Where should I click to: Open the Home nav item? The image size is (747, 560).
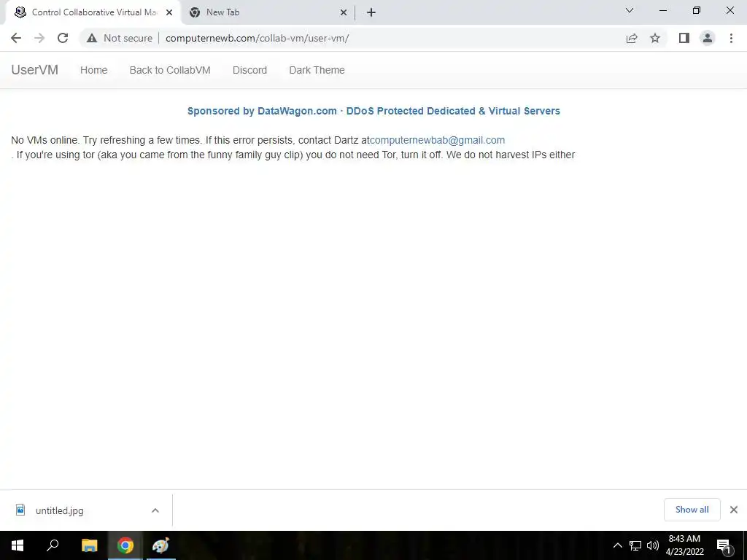coord(94,70)
